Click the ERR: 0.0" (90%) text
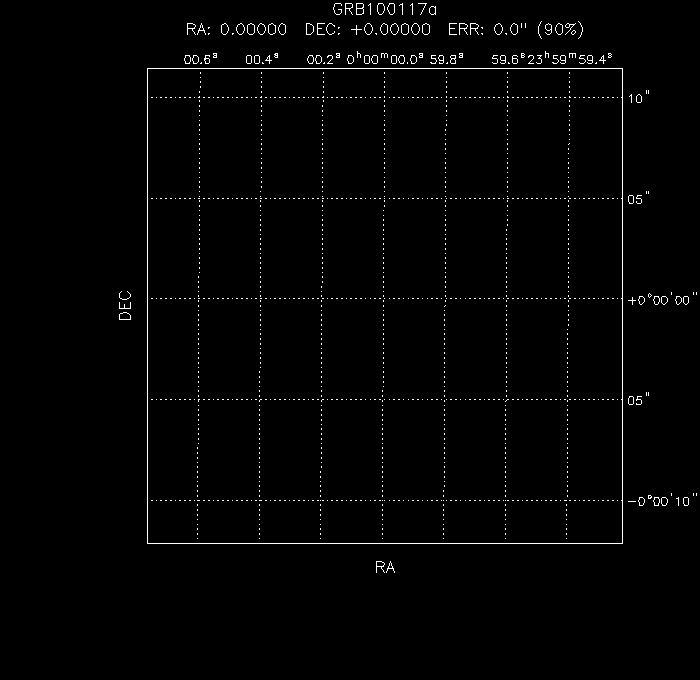 tap(516, 29)
